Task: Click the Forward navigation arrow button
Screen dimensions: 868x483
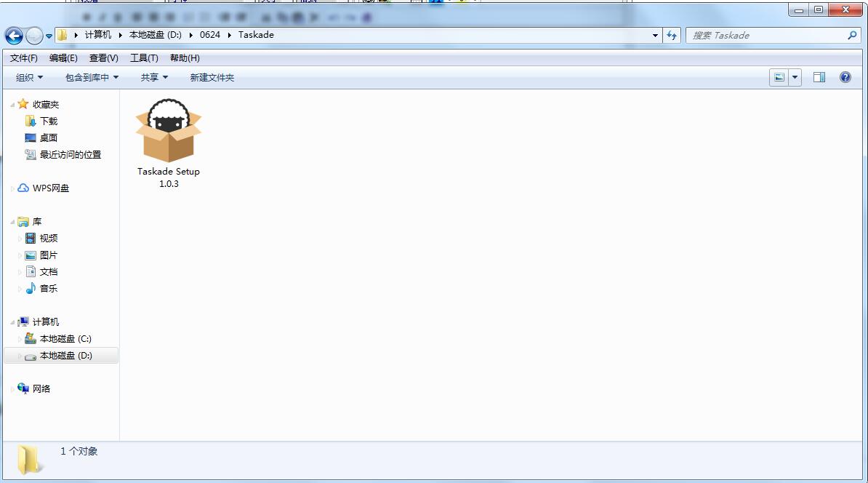Action: click(34, 36)
